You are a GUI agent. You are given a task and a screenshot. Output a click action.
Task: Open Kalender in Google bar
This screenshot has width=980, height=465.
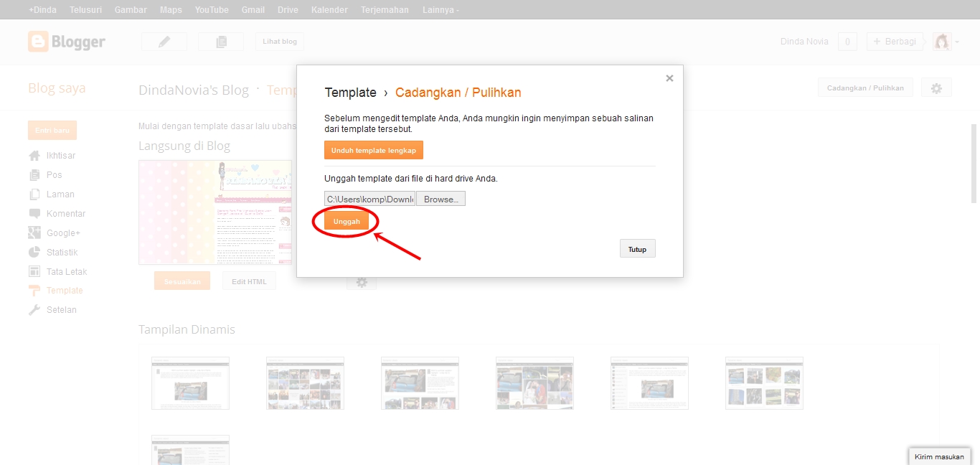pyautogui.click(x=329, y=10)
